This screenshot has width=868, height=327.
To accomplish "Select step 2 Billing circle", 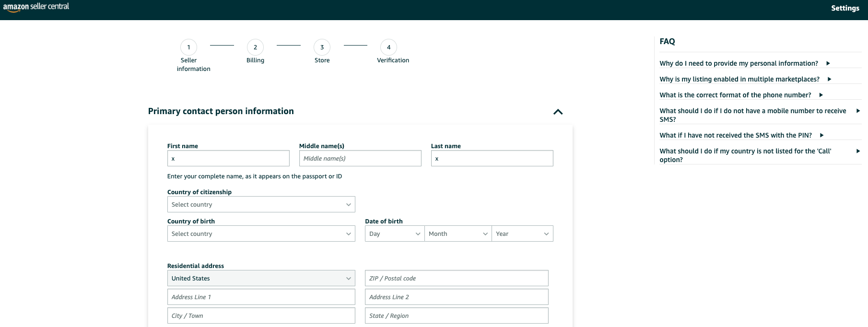I will (x=255, y=47).
